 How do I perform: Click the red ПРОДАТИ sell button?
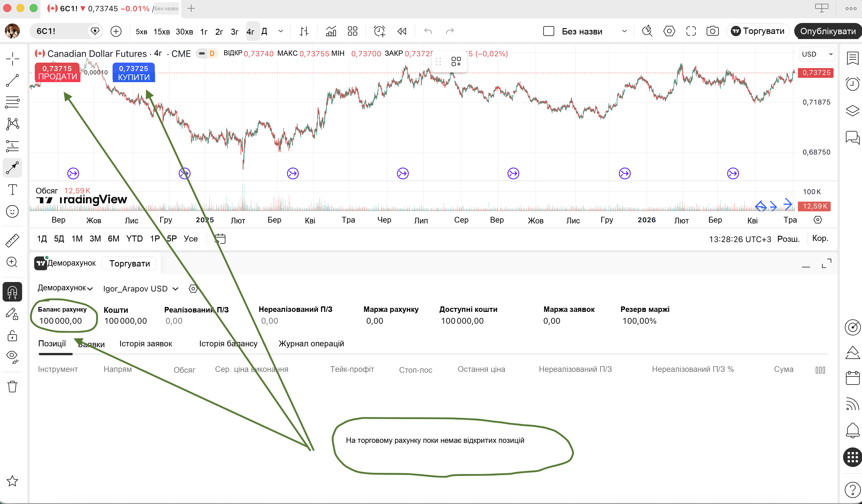[x=57, y=73]
